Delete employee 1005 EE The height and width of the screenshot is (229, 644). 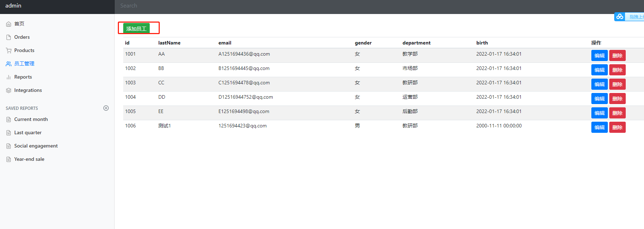pyautogui.click(x=617, y=113)
